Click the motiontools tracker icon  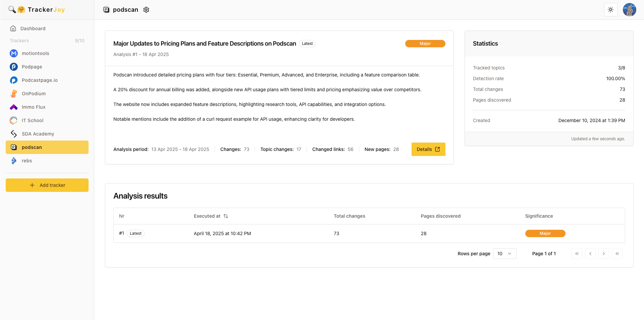(14, 53)
